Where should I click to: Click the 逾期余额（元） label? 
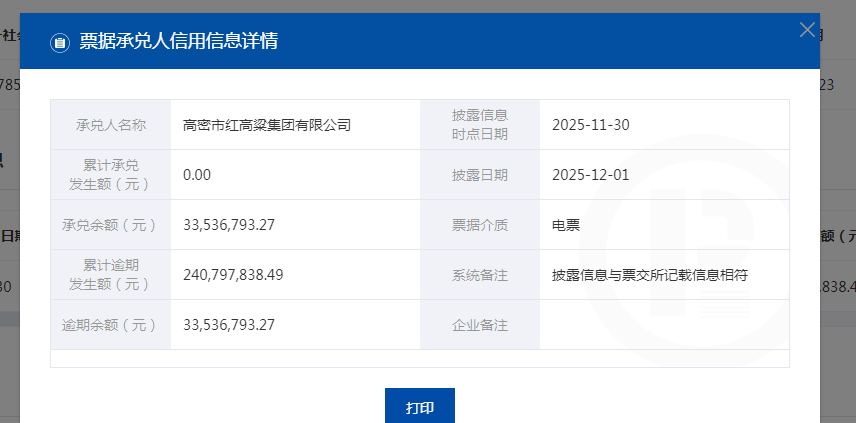(x=111, y=325)
